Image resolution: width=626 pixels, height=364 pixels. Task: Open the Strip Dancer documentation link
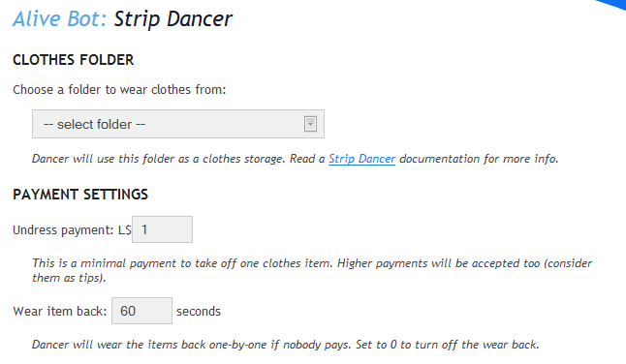point(361,159)
